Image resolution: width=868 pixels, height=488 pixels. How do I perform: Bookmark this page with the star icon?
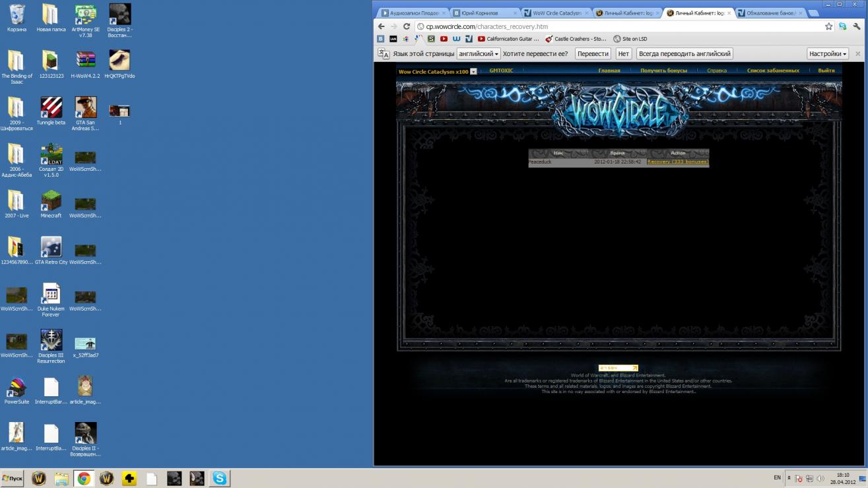[x=828, y=26]
